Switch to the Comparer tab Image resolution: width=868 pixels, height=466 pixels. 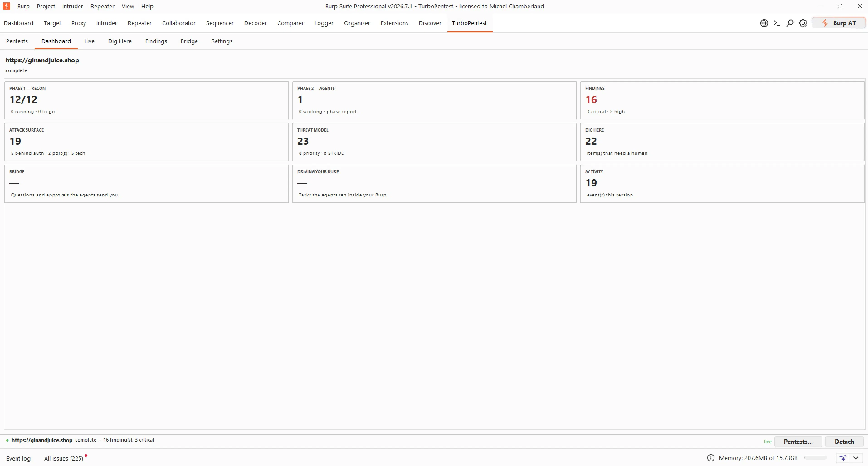tap(290, 23)
